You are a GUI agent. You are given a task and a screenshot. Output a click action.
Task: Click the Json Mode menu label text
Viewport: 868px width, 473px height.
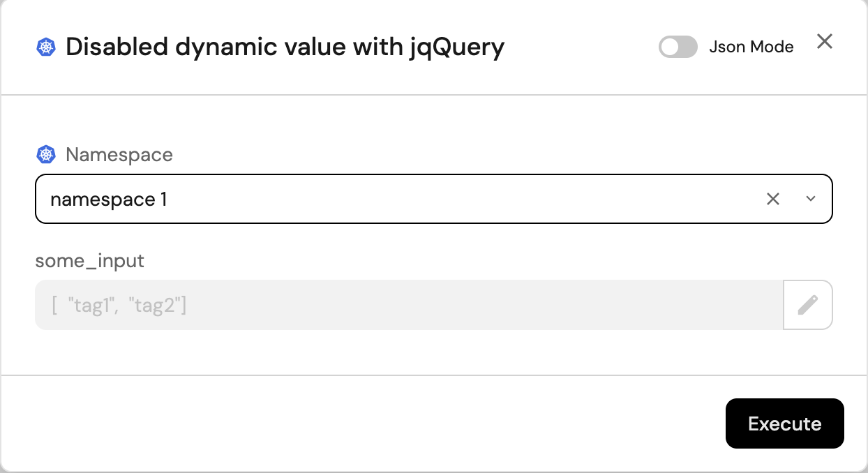[751, 47]
